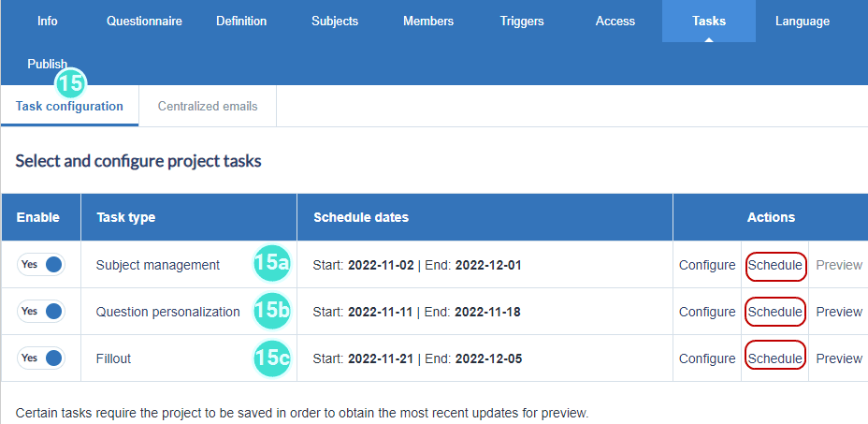Open the Members tab
Viewport: 868px width, 424px height.
point(428,22)
